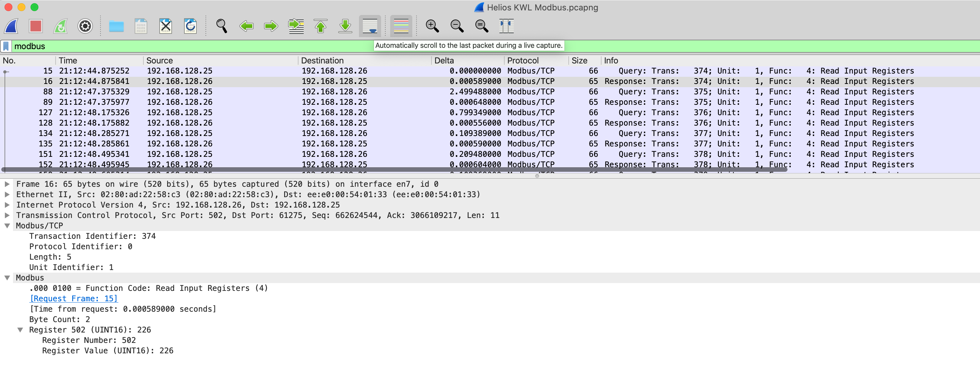Open capture options gear icon
The image size is (980, 380).
click(x=85, y=26)
